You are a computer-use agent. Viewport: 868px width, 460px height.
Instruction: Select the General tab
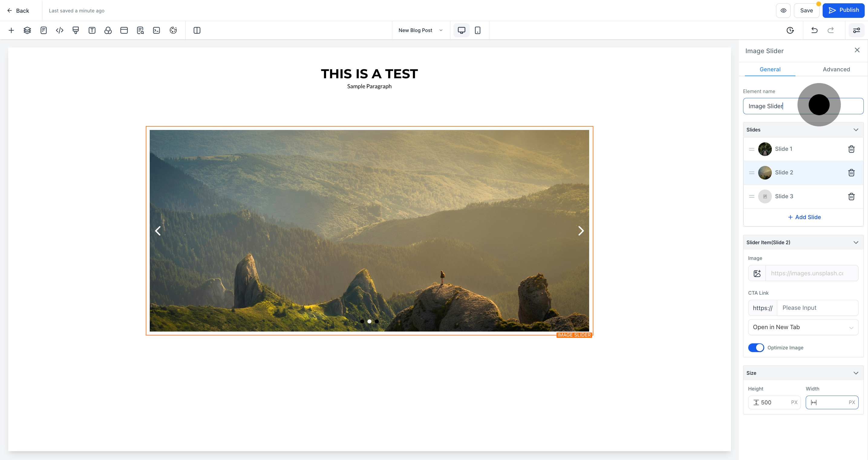point(770,70)
